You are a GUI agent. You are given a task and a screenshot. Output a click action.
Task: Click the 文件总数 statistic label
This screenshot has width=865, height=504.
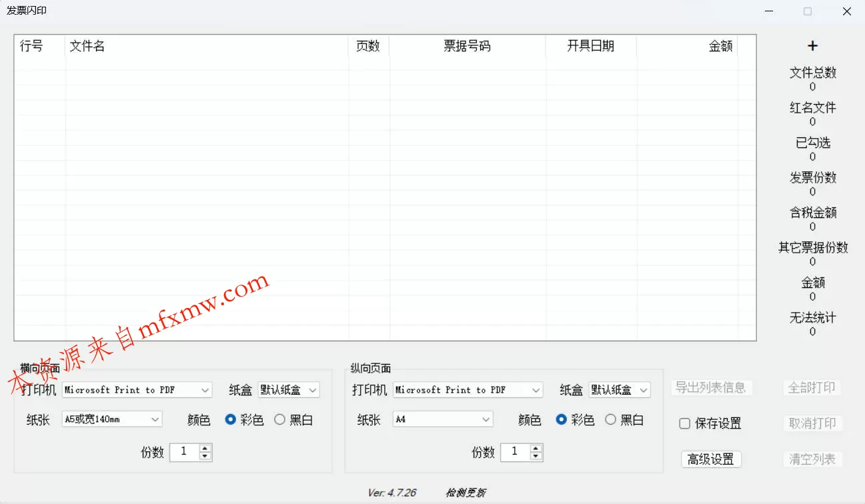(812, 73)
